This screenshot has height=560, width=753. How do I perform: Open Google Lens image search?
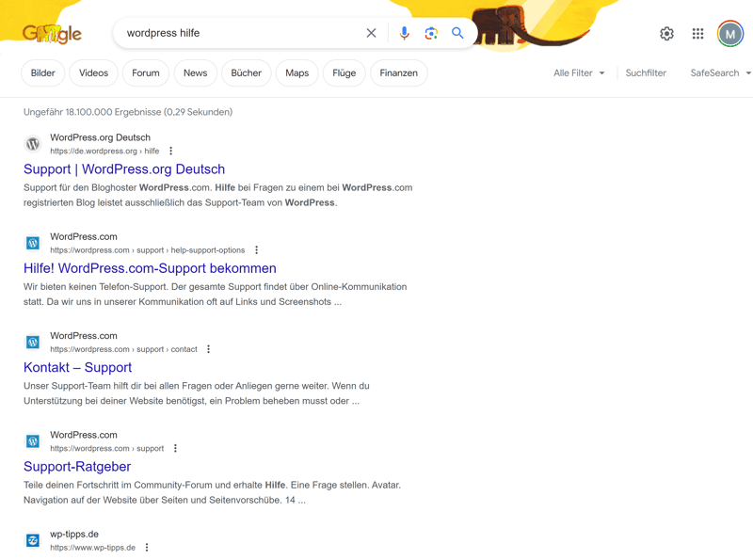(x=431, y=33)
